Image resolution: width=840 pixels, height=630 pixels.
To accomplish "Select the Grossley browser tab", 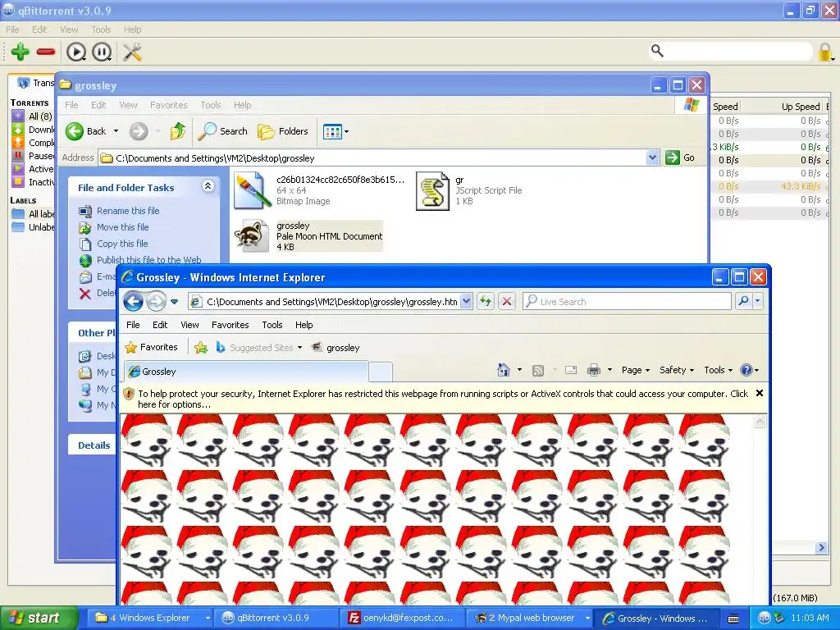I will coord(246,372).
